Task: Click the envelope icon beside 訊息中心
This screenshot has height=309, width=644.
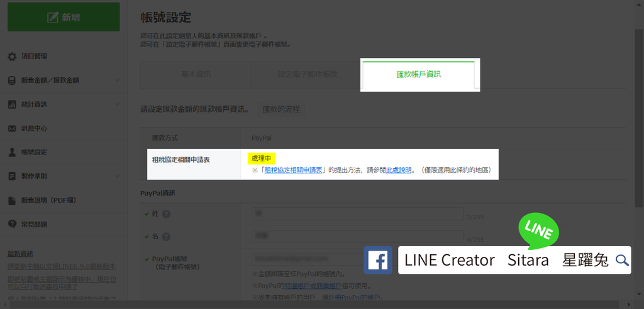Action: click(13, 129)
